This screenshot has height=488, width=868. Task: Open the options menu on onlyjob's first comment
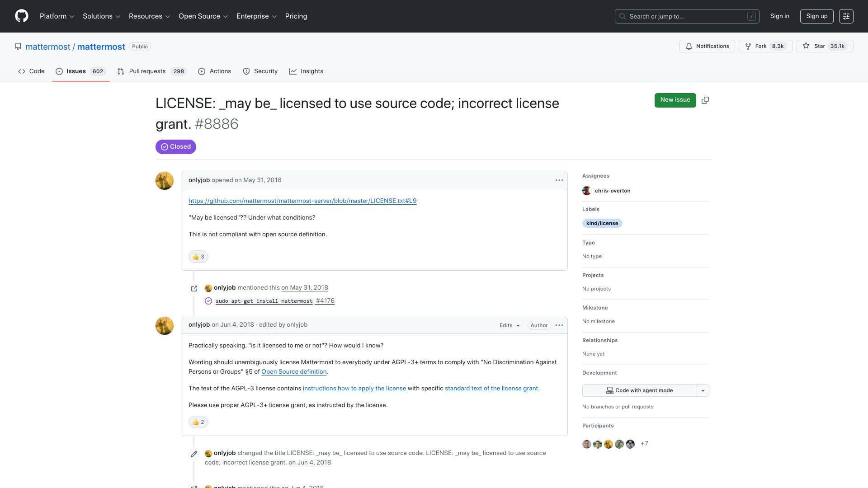[x=559, y=180]
